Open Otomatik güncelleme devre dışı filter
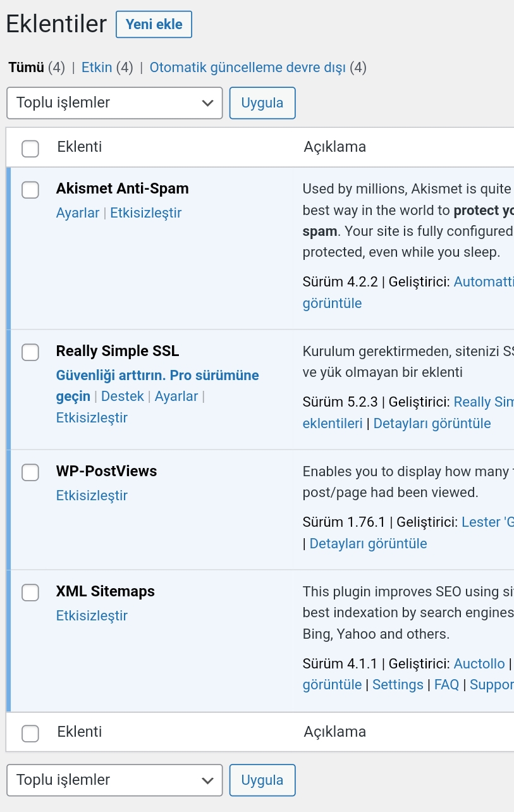This screenshot has width=514, height=812. click(x=248, y=67)
